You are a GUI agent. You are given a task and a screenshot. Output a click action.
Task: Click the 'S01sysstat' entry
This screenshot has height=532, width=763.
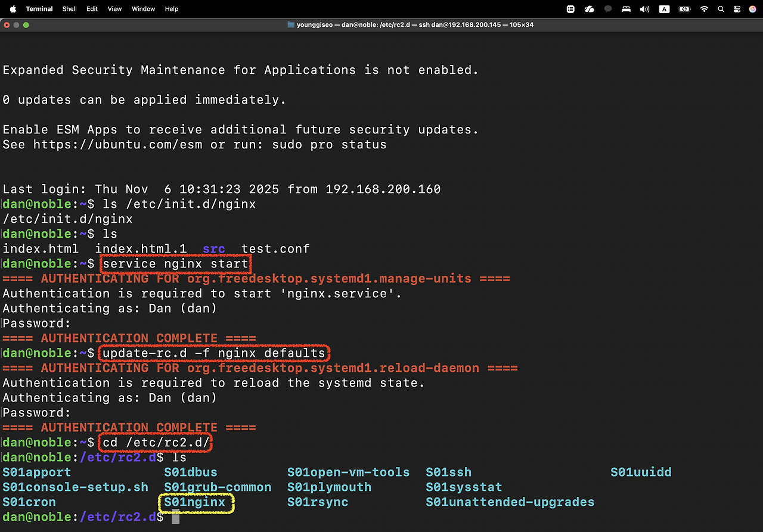(x=464, y=487)
